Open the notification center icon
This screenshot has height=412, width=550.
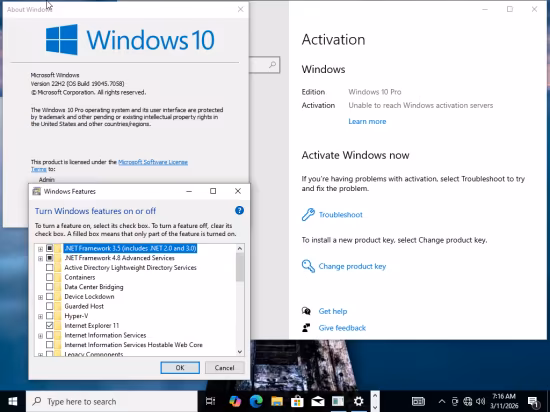533,402
